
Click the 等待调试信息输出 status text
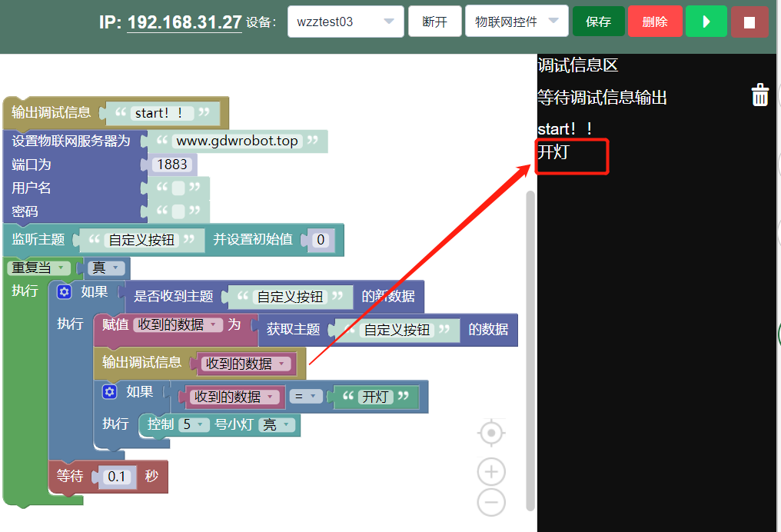[x=602, y=97]
